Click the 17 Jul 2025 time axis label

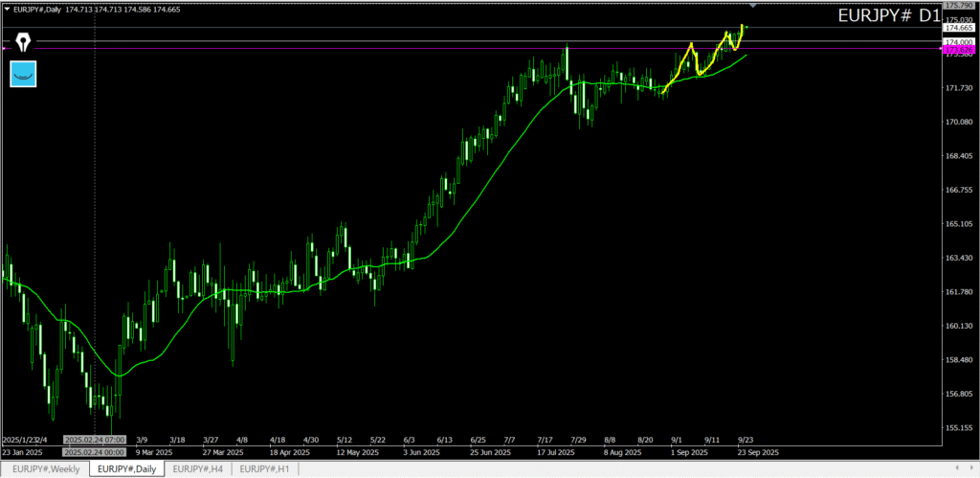click(556, 451)
